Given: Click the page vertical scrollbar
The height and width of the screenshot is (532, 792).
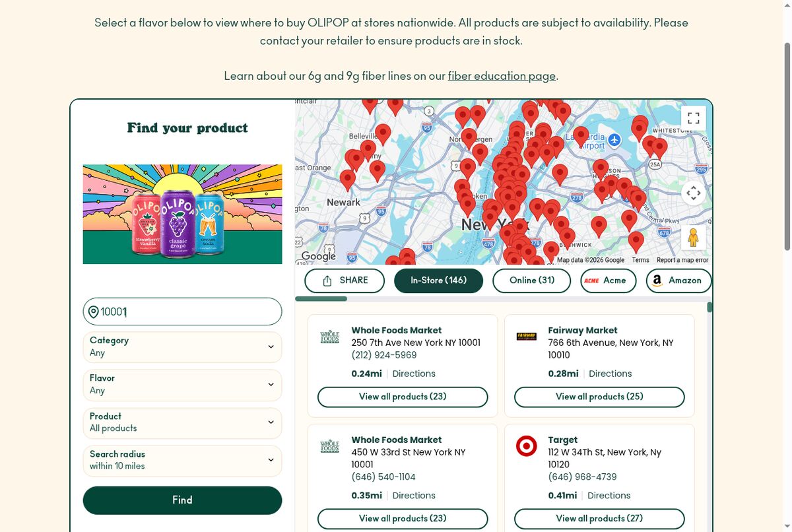Looking at the screenshot, I should click(787, 147).
